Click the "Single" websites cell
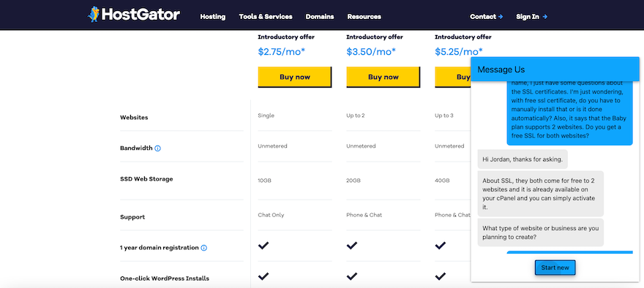This screenshot has height=288, width=644. (x=266, y=115)
